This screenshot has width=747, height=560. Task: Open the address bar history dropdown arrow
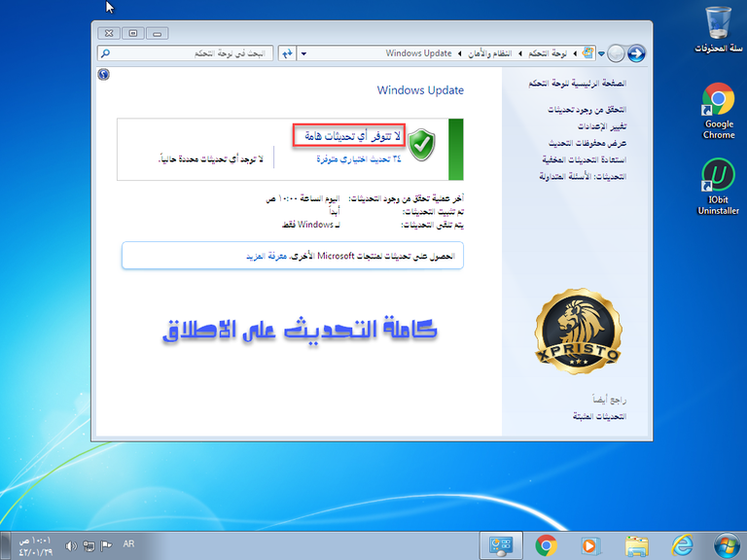click(x=303, y=53)
